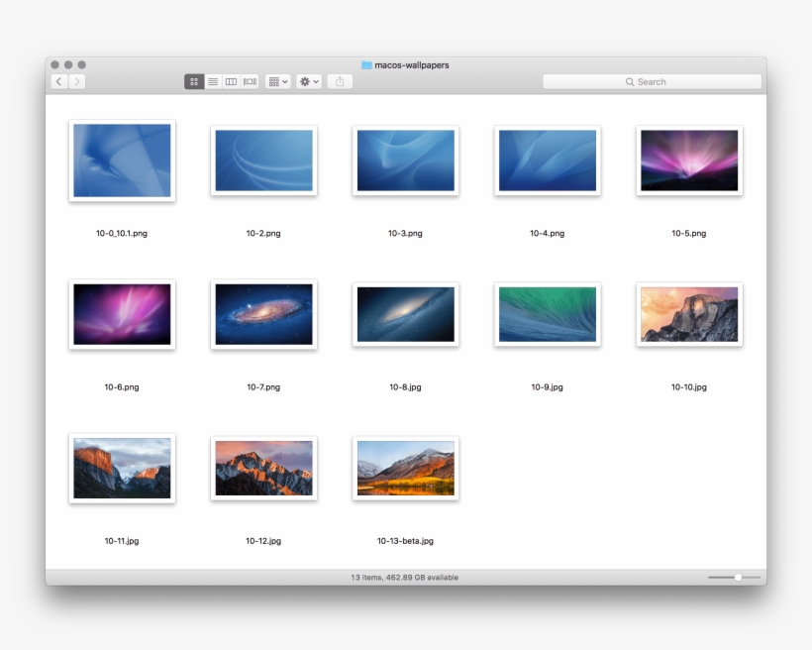Switch to column view
812x650 pixels.
(231, 81)
